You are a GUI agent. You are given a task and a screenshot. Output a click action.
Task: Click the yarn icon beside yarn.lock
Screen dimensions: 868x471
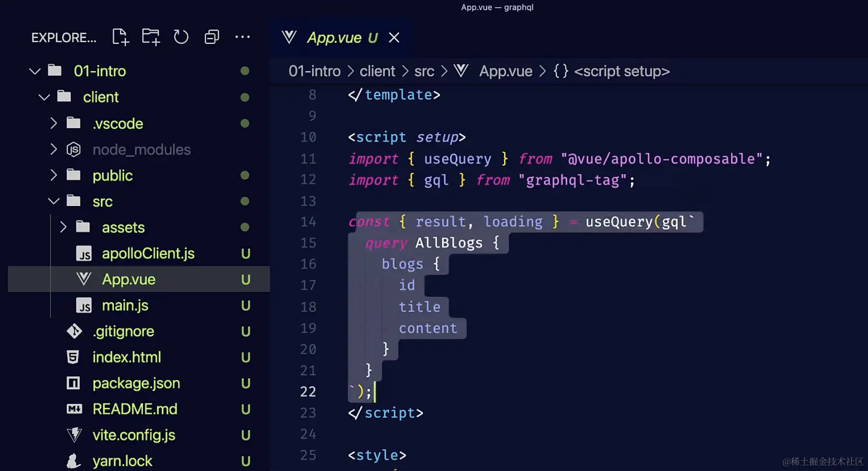[74, 461]
